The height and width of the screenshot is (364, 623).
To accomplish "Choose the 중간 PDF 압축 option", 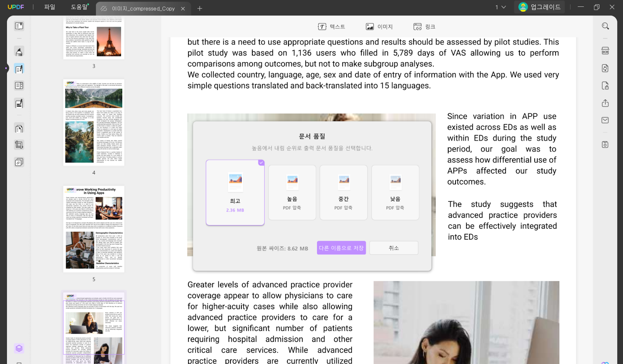I will [x=343, y=193].
